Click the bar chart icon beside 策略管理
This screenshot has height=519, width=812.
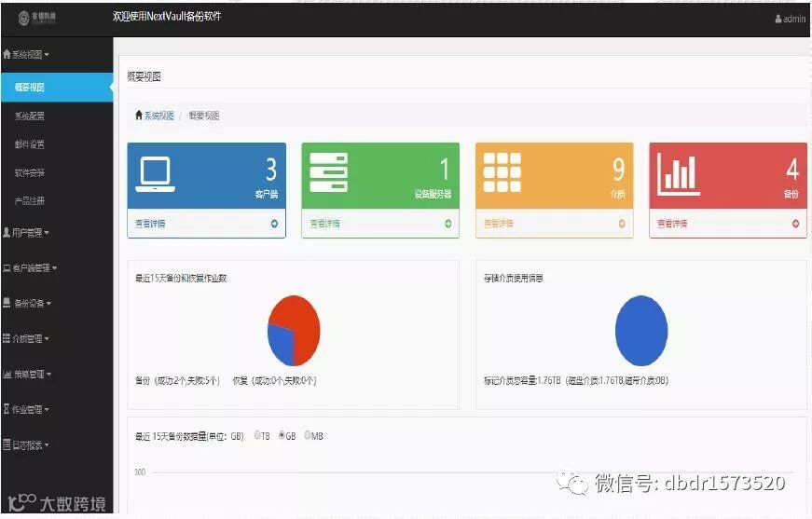point(7,375)
